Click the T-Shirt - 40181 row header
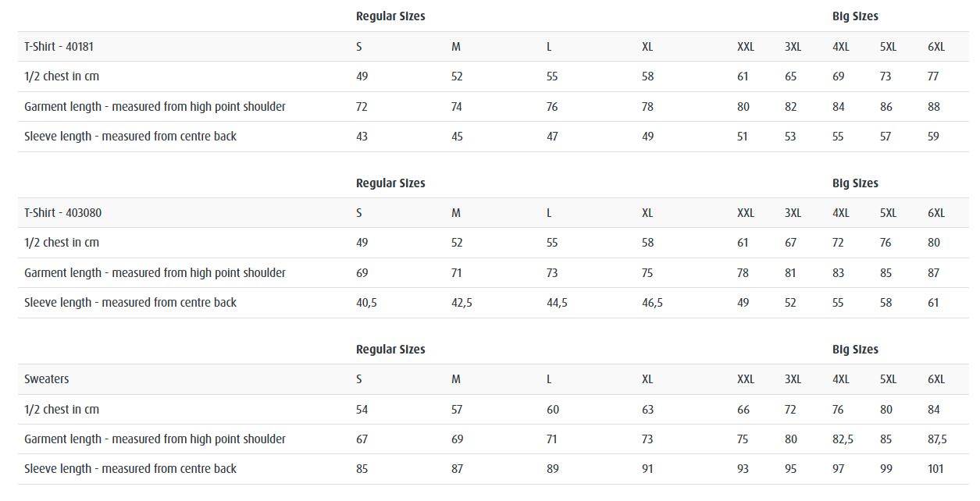This screenshot has width=980, height=501. 59,47
